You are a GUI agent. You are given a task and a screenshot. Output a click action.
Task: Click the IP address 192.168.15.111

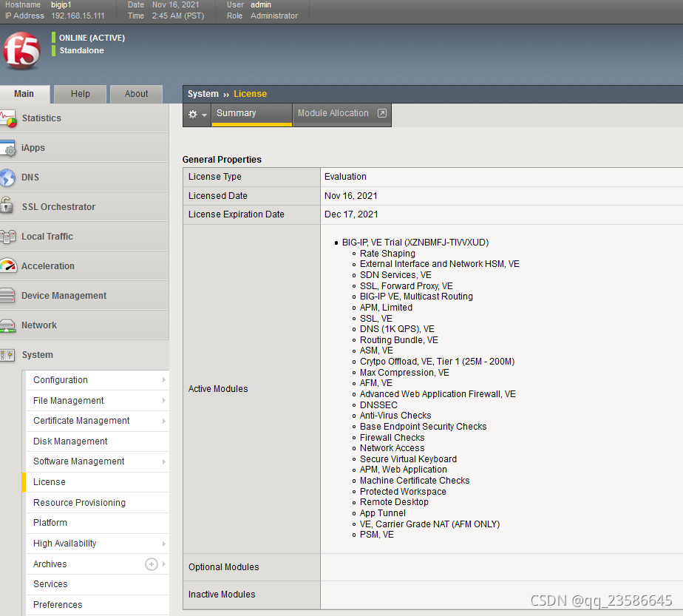78,16
